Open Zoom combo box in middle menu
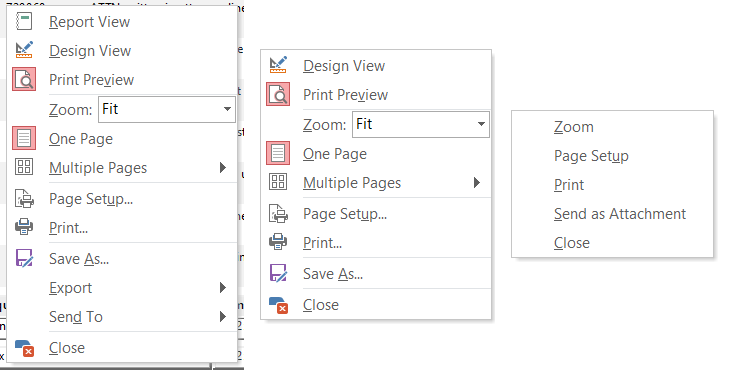 [x=421, y=124]
